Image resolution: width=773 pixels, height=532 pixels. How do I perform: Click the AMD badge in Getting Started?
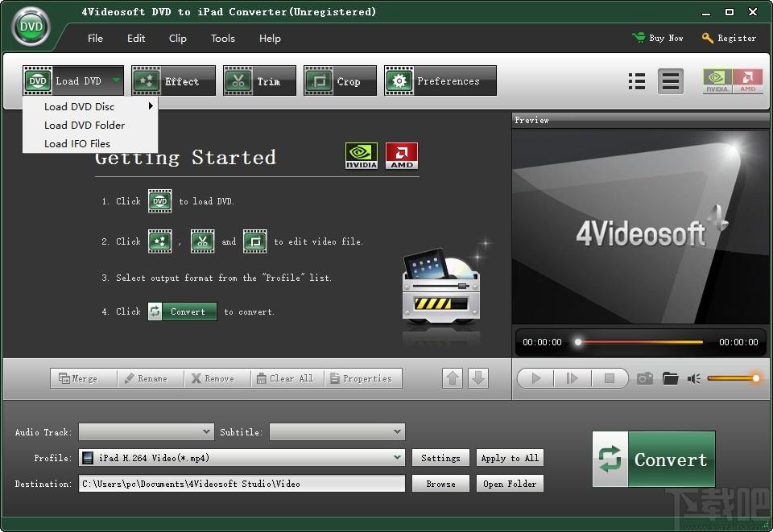402,155
